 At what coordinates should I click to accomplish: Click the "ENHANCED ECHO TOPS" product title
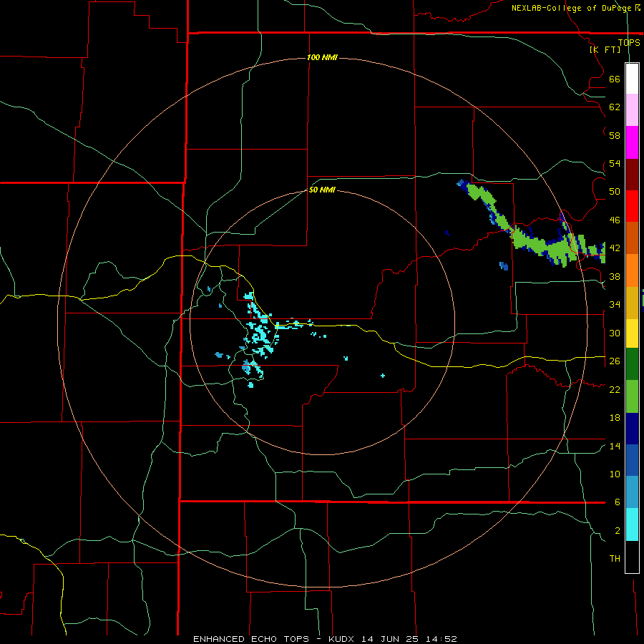(251, 639)
